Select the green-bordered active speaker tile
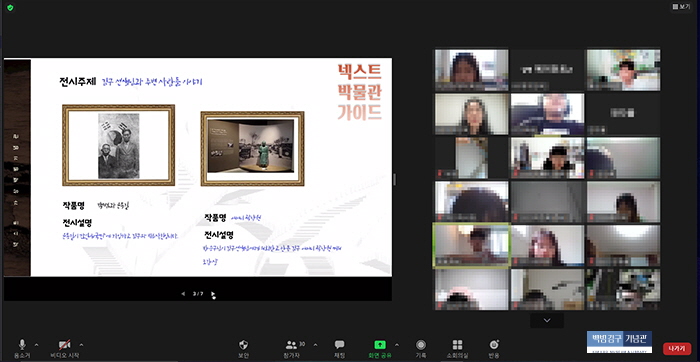The image size is (700, 362). click(471, 245)
